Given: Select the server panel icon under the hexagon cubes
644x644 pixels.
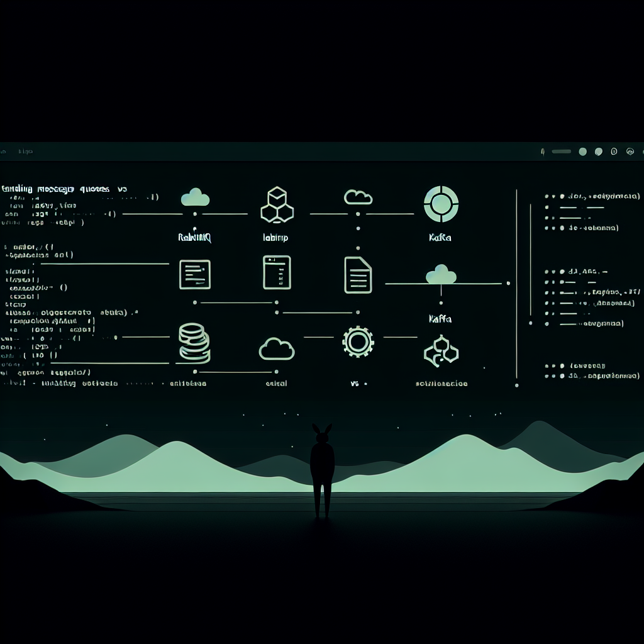Looking at the screenshot, I should (277, 272).
